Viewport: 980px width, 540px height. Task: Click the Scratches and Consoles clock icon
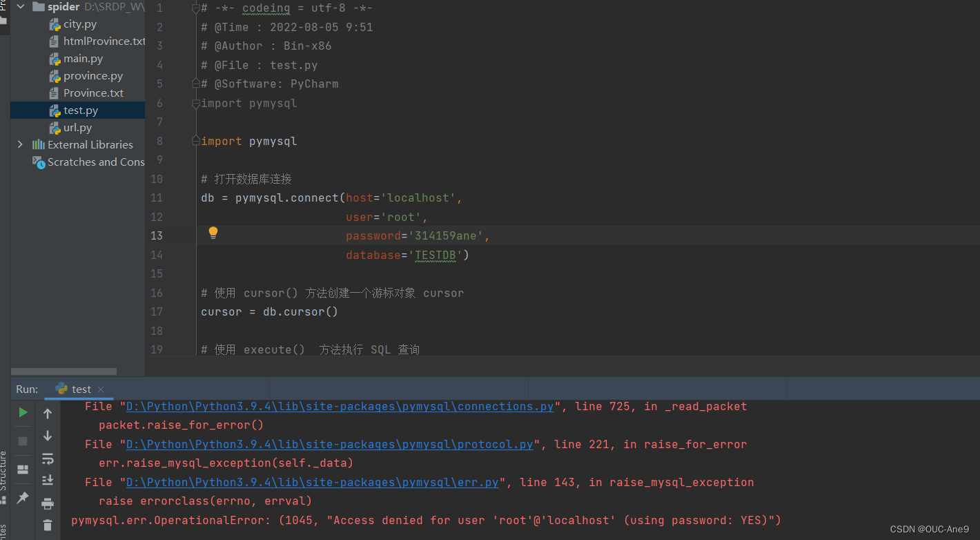pos(39,162)
